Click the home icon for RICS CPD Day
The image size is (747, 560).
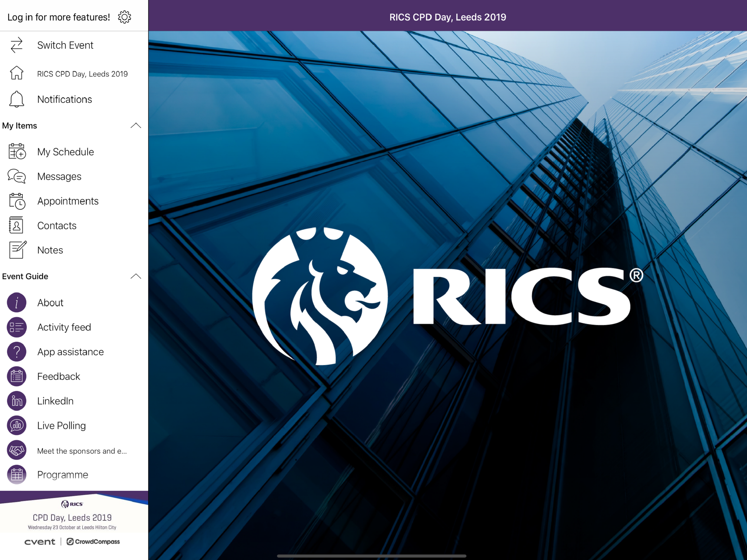click(17, 73)
